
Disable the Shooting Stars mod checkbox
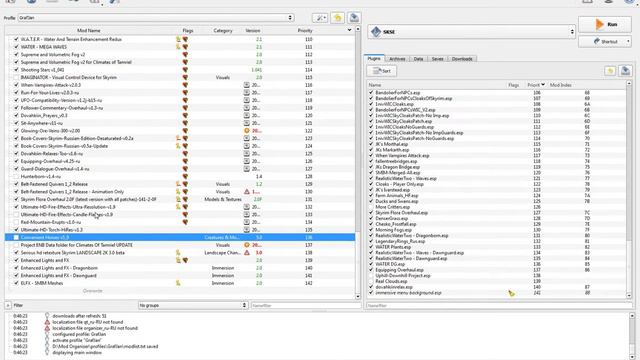[x=16, y=70]
